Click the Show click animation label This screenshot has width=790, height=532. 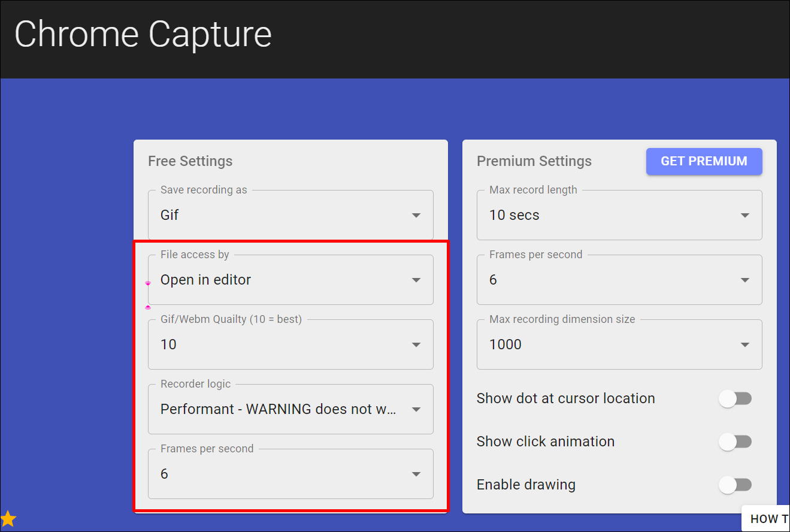point(546,442)
